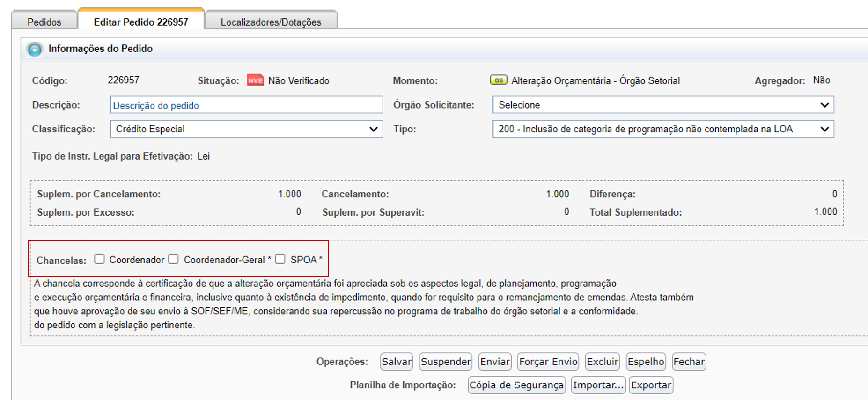Enable the Coordenador-Geral checkbox

pos(174,259)
